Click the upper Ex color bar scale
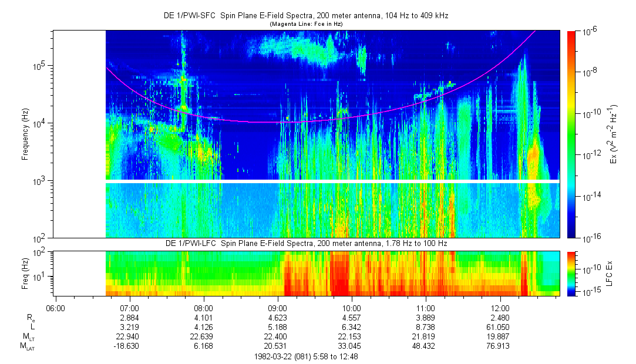The width and height of the screenshot is (636, 364). (x=571, y=134)
